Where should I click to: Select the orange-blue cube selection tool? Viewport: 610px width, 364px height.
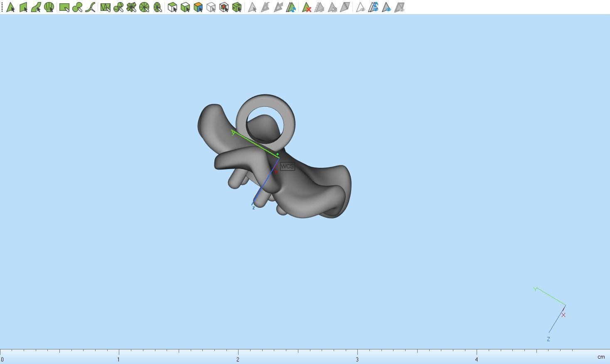pyautogui.click(x=198, y=7)
